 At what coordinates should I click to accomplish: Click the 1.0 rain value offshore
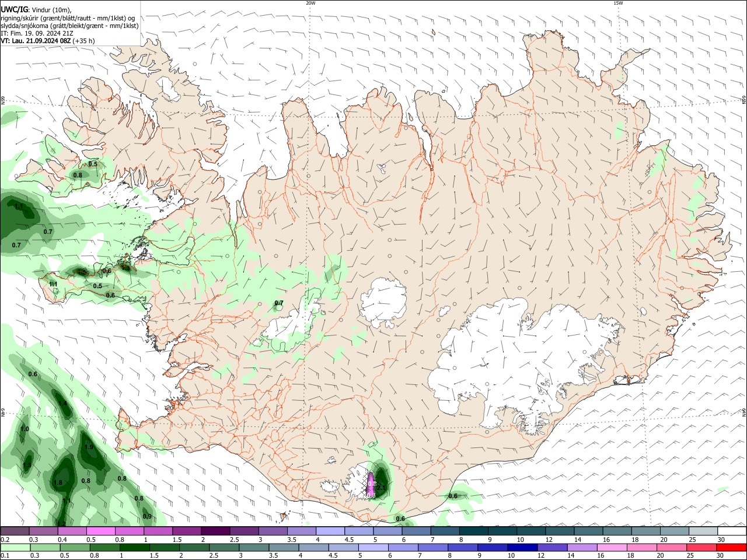[25, 429]
